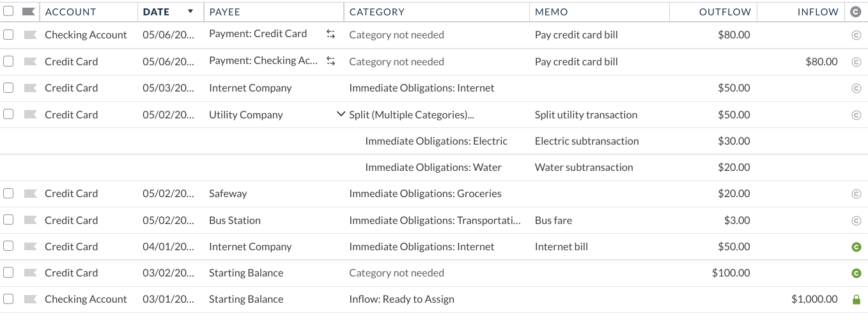Click the lock icon on $1,000.00 Starting Balance row

(x=856, y=300)
